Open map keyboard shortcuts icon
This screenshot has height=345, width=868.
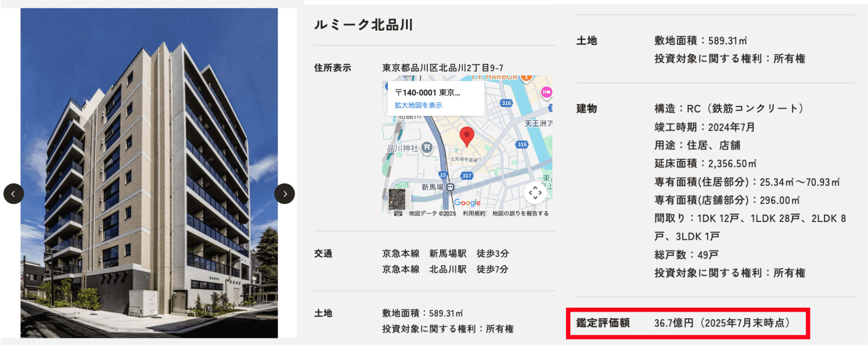click(398, 213)
